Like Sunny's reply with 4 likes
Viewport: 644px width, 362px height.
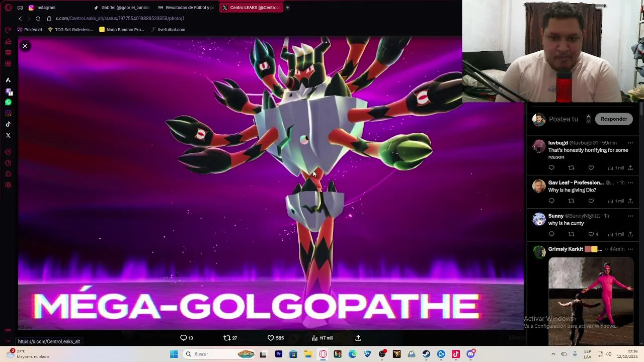[x=593, y=234]
